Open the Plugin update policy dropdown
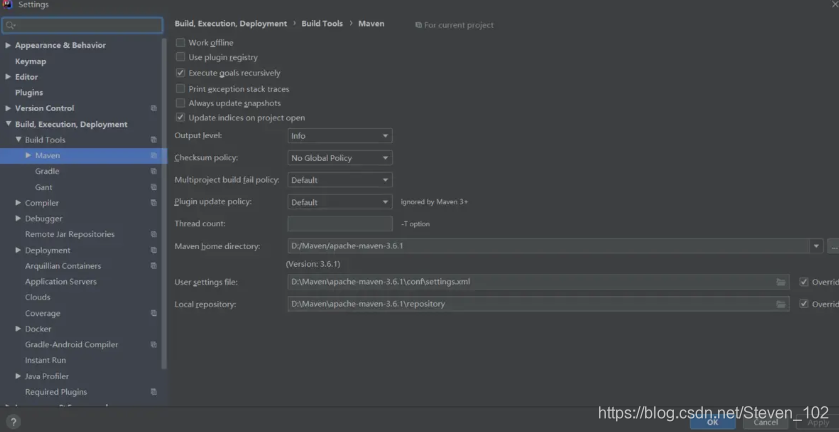 point(340,202)
